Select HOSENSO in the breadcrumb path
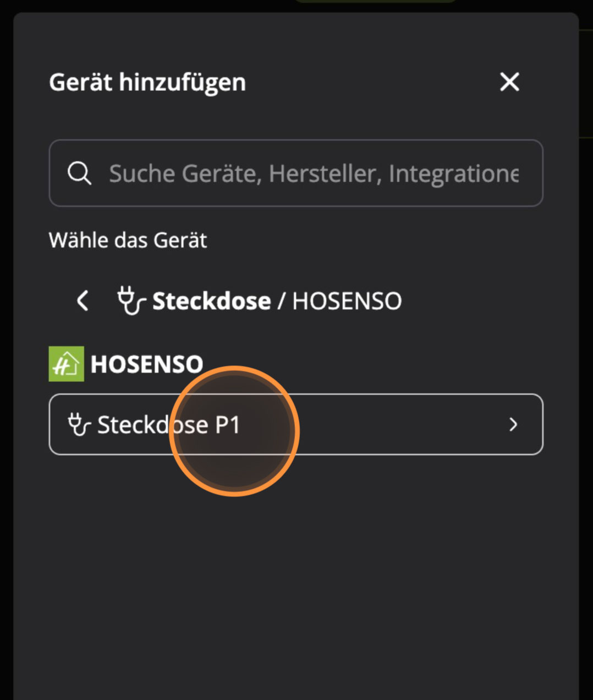 pos(347,300)
